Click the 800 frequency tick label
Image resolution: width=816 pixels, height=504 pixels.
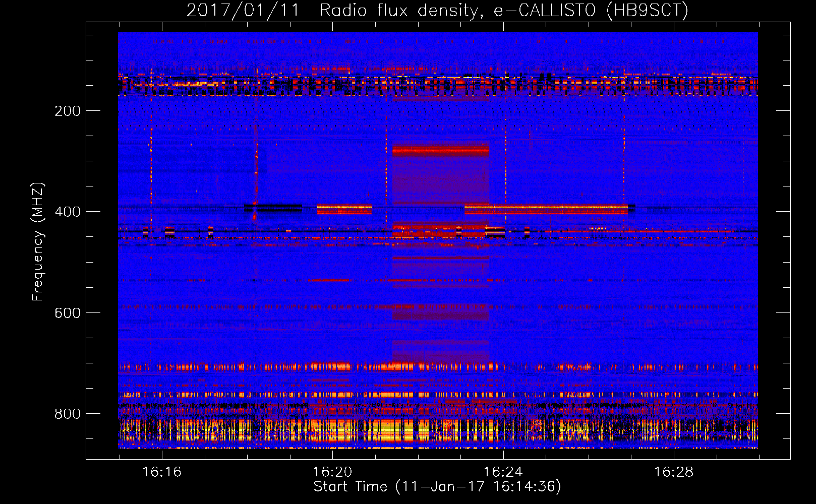[x=68, y=414]
